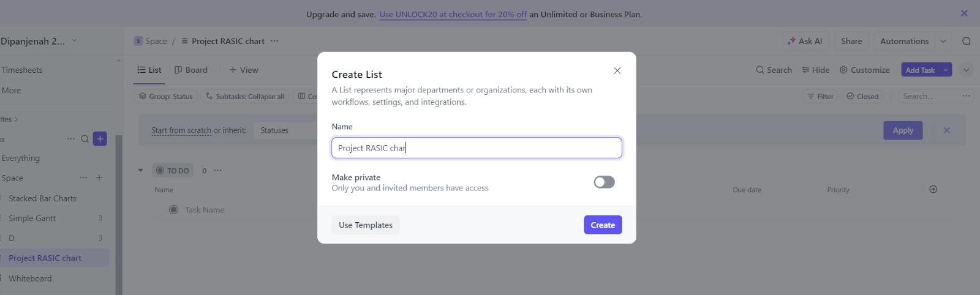Open the Hide fields option
This screenshot has height=295, width=980.
point(816,70)
